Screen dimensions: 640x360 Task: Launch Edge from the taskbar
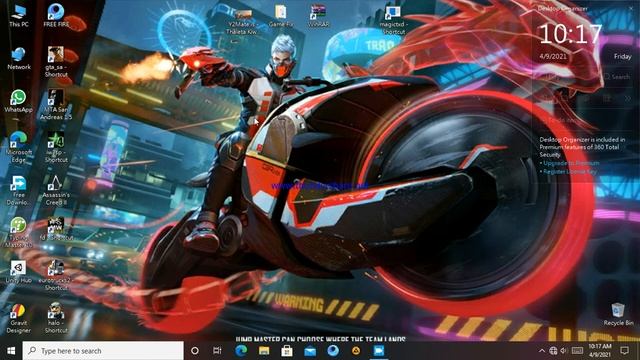coord(241,351)
